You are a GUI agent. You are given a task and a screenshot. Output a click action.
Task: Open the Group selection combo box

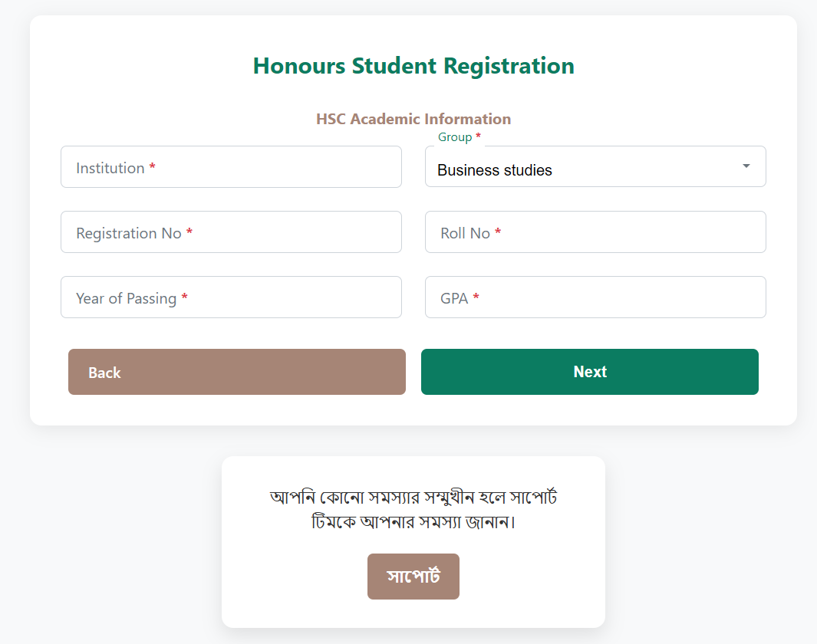(595, 167)
